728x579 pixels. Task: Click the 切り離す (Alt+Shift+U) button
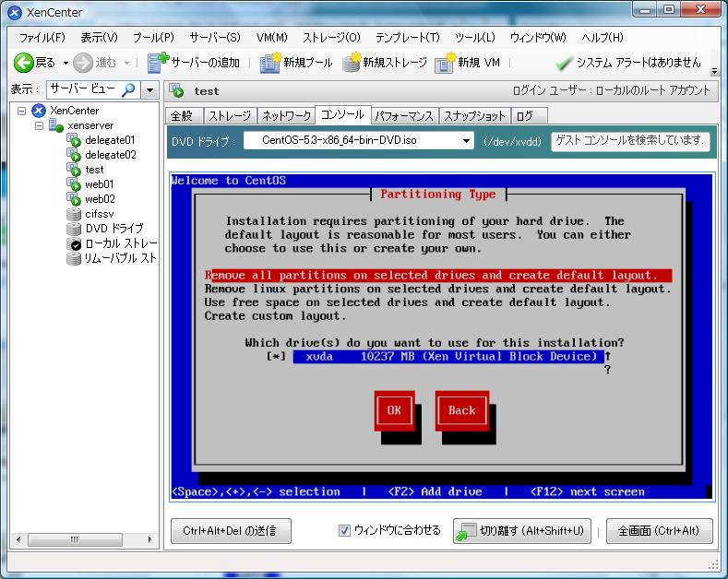pyautogui.click(x=522, y=531)
